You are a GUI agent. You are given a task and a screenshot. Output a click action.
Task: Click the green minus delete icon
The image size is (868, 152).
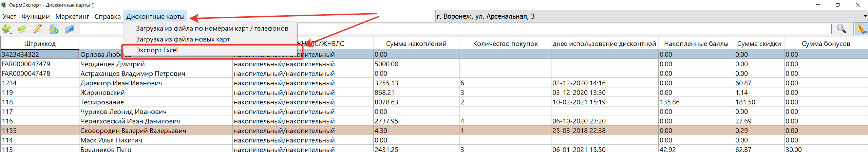pyautogui.click(x=22, y=29)
